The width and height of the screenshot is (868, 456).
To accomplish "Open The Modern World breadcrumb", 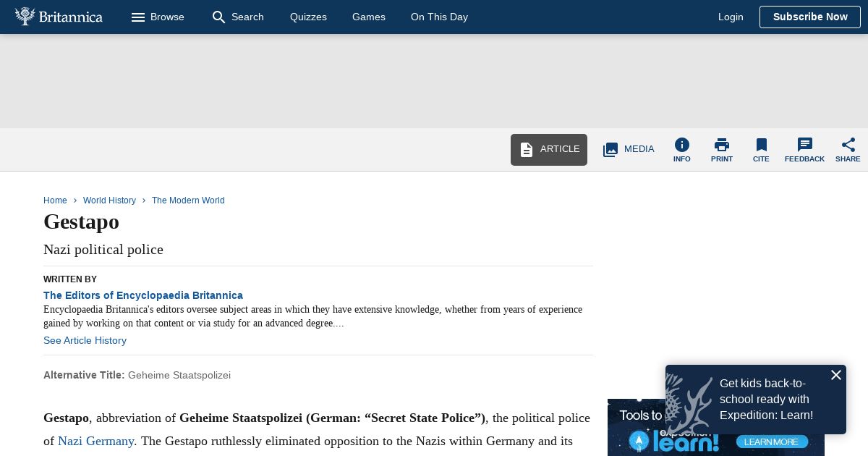I will click(x=188, y=200).
